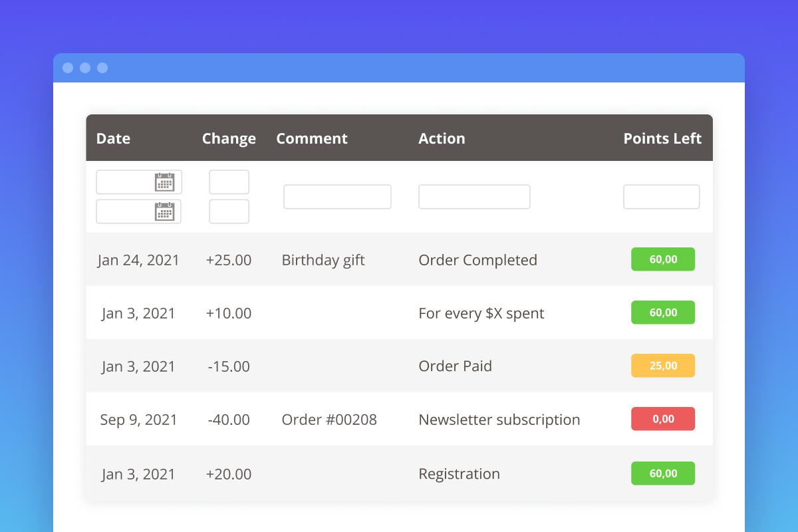
Task: Click the Order Paid action text
Action: pos(455,366)
